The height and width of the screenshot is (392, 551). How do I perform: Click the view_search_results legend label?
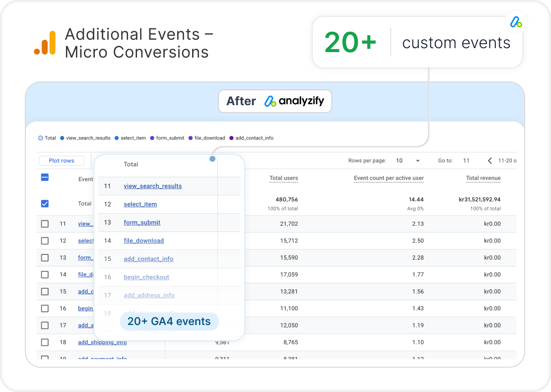(x=88, y=138)
